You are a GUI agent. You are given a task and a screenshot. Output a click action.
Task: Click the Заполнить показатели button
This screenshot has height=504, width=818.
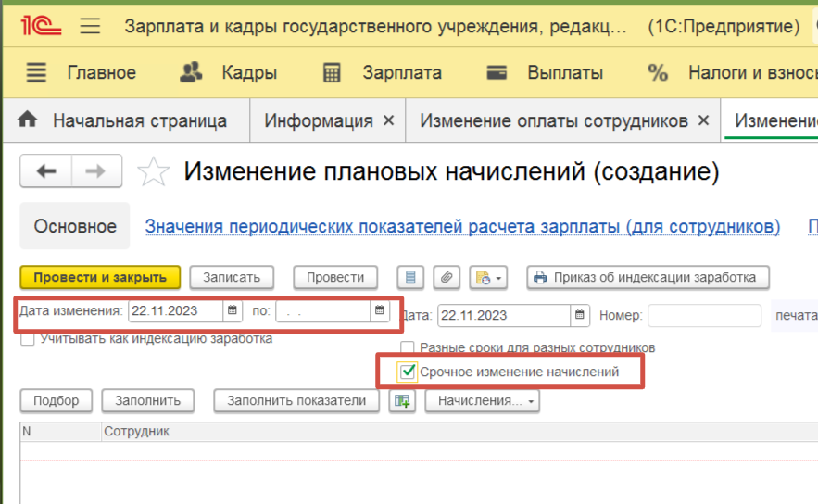[x=296, y=400]
